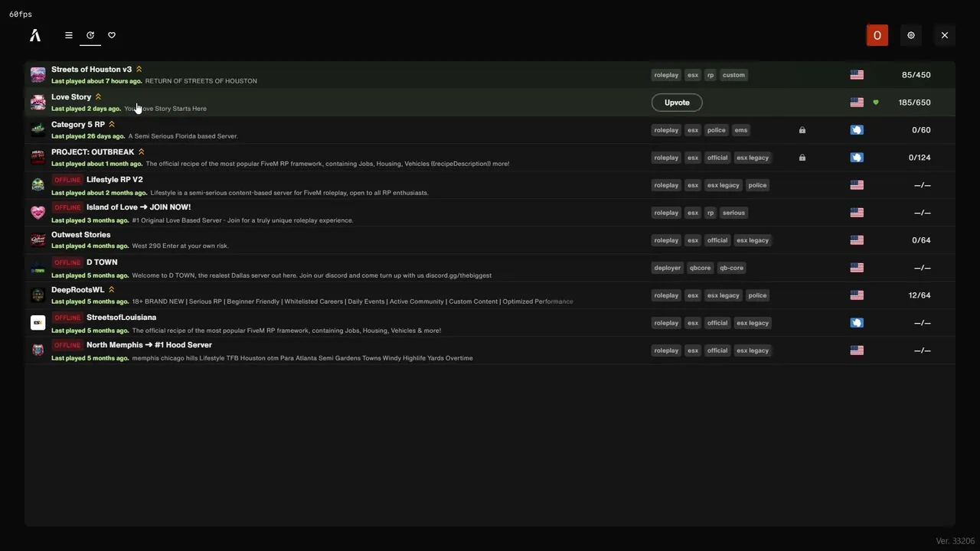
Task: Click the boost chevrons beside PROJECT: OUTBREAK
Action: [x=141, y=152]
